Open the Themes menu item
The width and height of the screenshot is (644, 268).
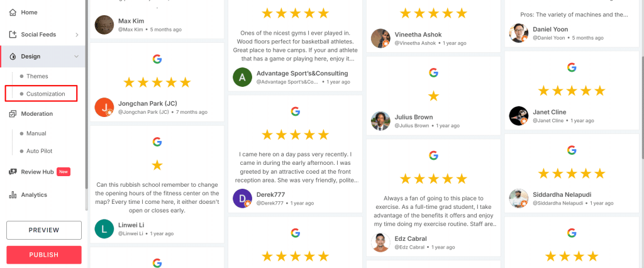coord(37,76)
